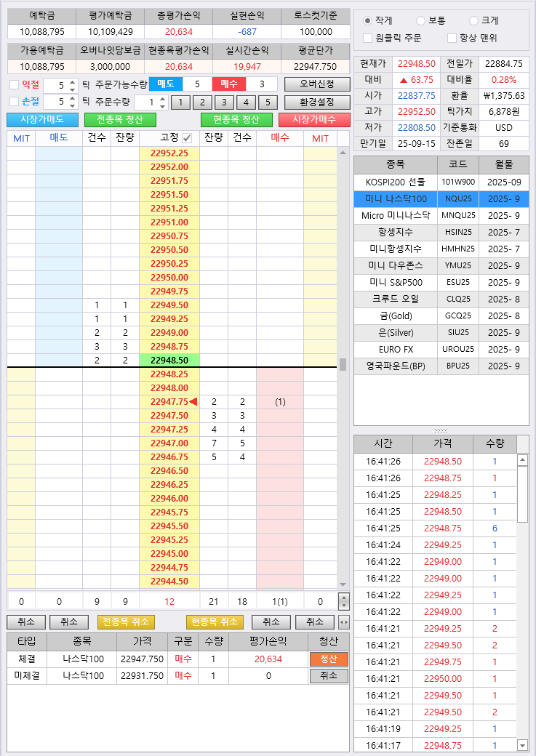Screen dimensions: 536x756
Task: Enable the 항상 맨위 checkbox
Action: [x=452, y=38]
